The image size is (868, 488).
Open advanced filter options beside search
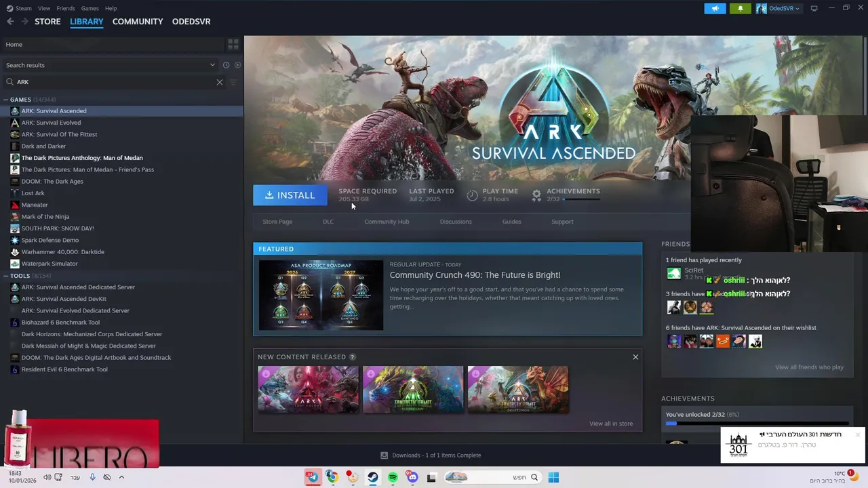[233, 82]
